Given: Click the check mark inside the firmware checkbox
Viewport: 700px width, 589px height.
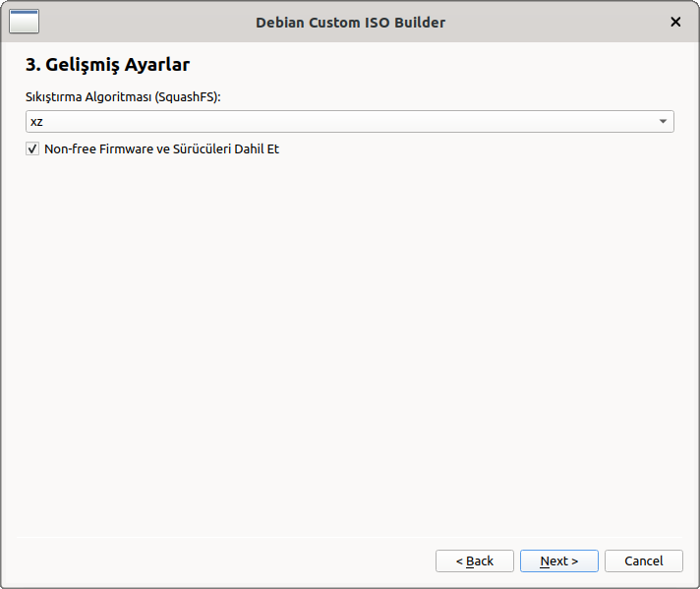Looking at the screenshot, I should pyautogui.click(x=32, y=149).
